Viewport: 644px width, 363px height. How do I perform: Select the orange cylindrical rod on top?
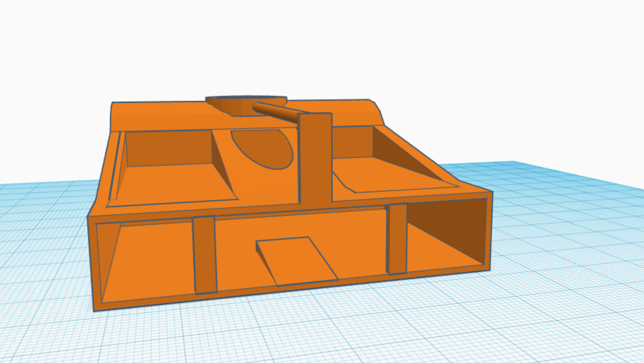pos(275,112)
